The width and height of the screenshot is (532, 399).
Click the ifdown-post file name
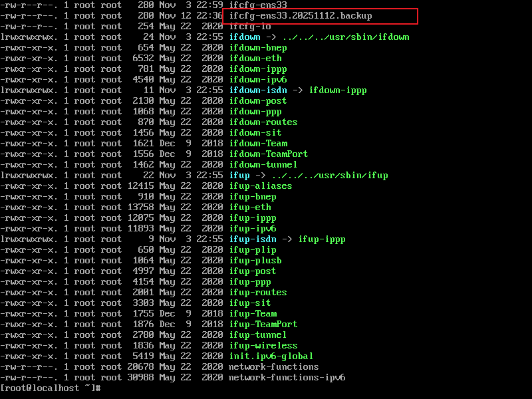click(x=258, y=101)
